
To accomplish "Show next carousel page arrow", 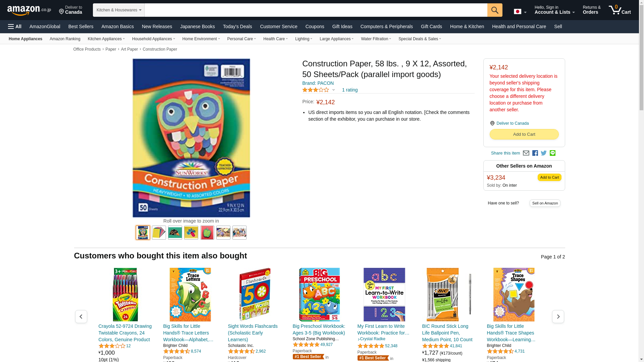I will 558,316.
